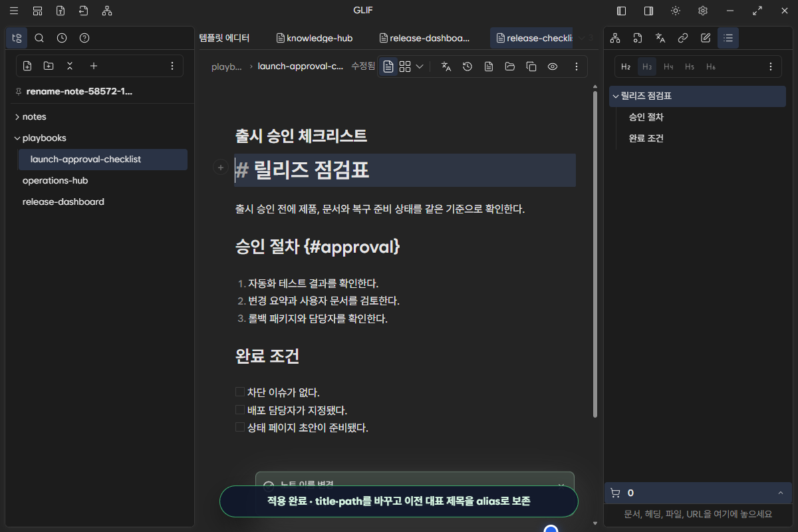798x532 pixels.
Task: Collapse all tree folders icon
Action: (70, 66)
